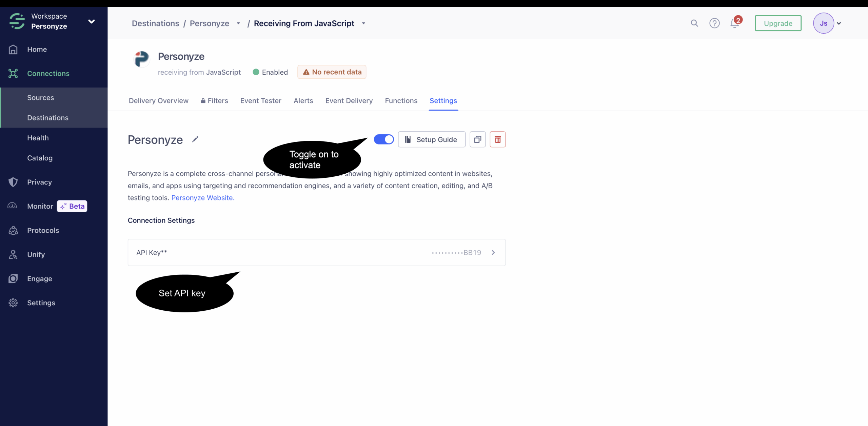Expand the Workspace Personyze switcher chevron
The height and width of the screenshot is (426, 868).
point(91,21)
